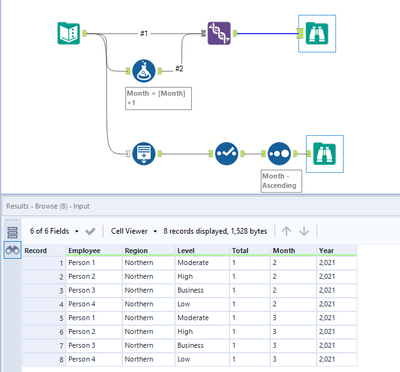Click the Formula annotation Month = [Month] +1
Image resolution: width=400 pixels, height=372 pixels.
(158, 98)
